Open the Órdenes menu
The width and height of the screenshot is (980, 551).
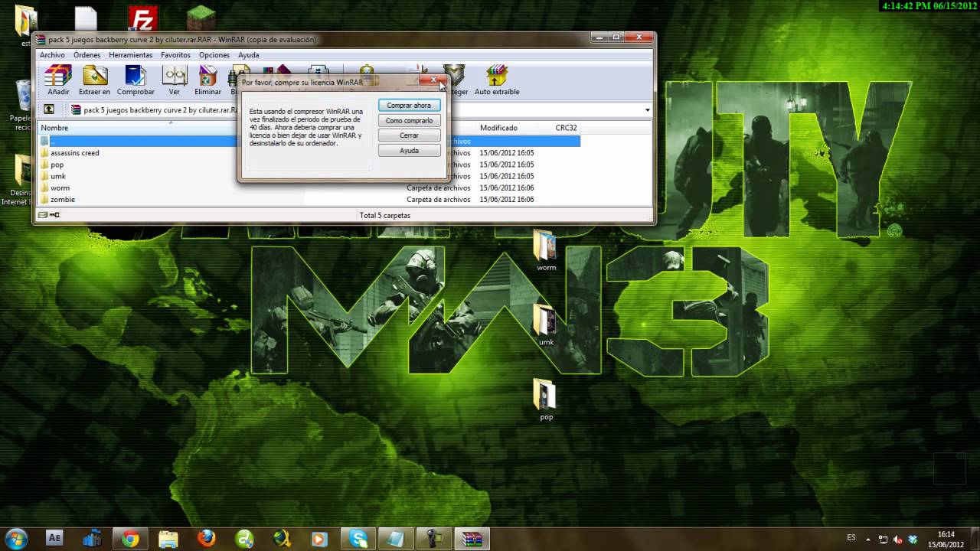coord(87,55)
